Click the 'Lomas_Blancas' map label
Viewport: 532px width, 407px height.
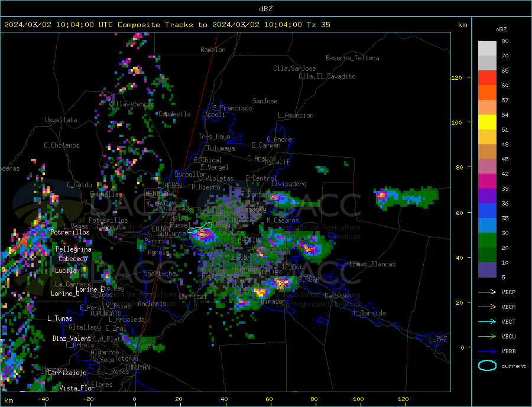point(372,264)
